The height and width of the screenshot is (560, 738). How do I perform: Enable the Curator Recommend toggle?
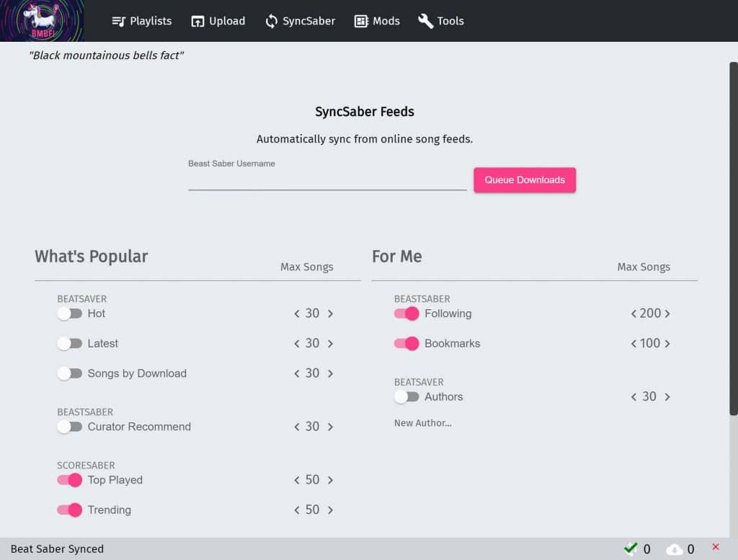point(70,427)
